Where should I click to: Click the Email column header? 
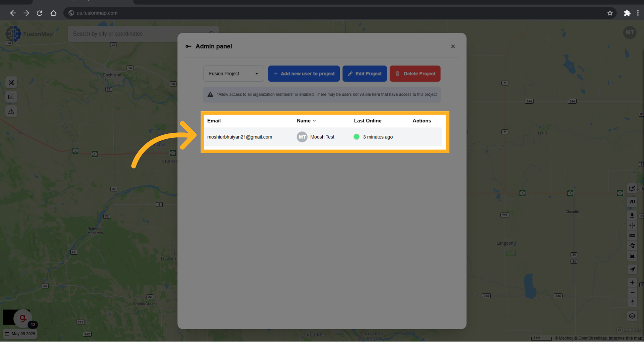click(214, 121)
